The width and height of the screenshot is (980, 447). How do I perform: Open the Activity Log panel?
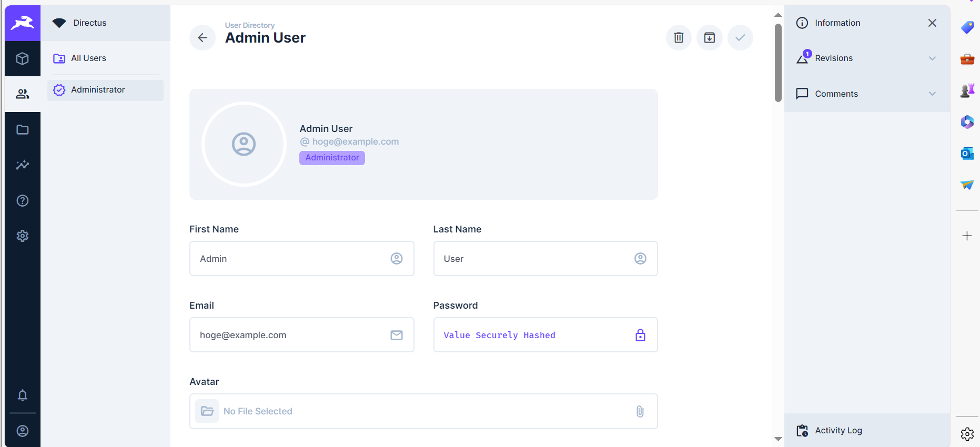point(867,430)
